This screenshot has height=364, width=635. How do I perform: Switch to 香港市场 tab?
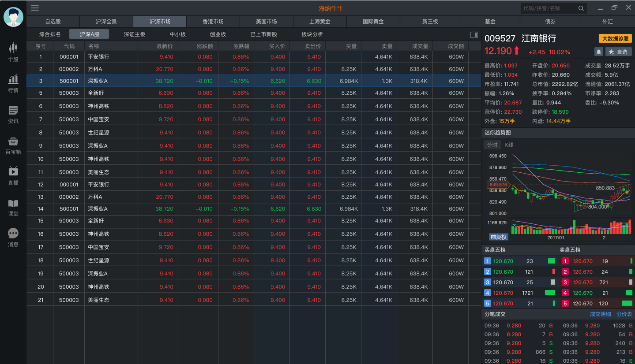tap(213, 22)
